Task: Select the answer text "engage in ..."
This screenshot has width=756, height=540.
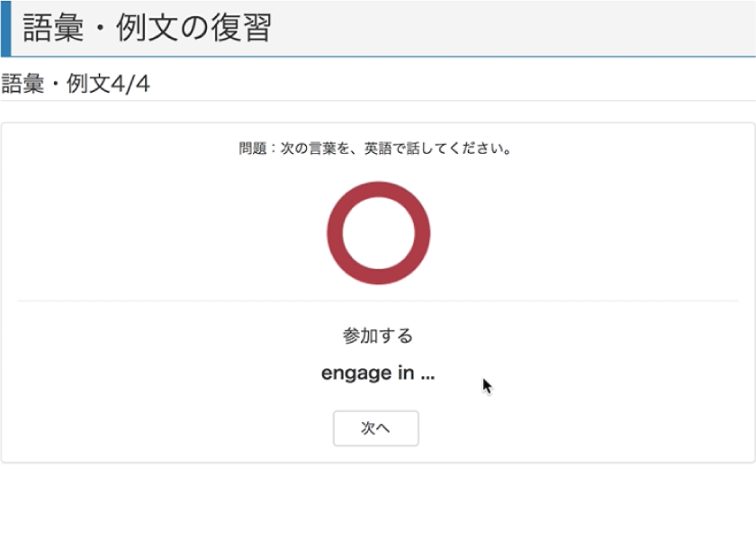Action: [378, 373]
